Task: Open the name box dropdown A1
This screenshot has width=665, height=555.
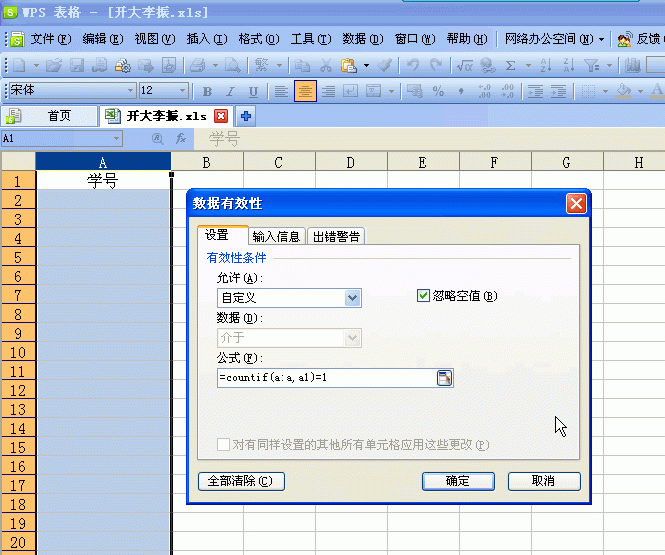Action: 116,138
